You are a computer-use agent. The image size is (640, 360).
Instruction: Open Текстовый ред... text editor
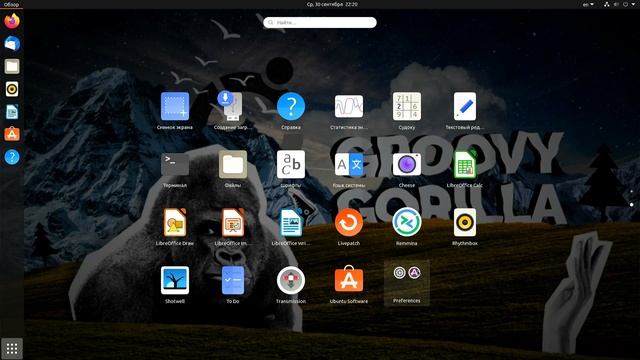(x=464, y=110)
